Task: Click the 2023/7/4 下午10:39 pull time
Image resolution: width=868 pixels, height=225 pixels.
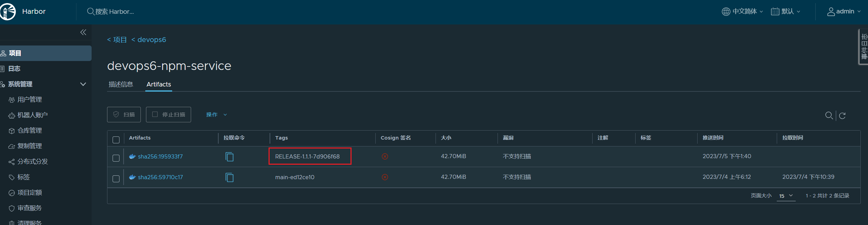Action: click(808, 177)
